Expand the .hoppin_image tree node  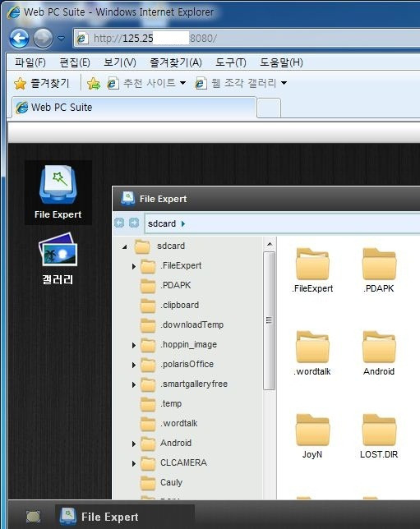click(x=134, y=345)
